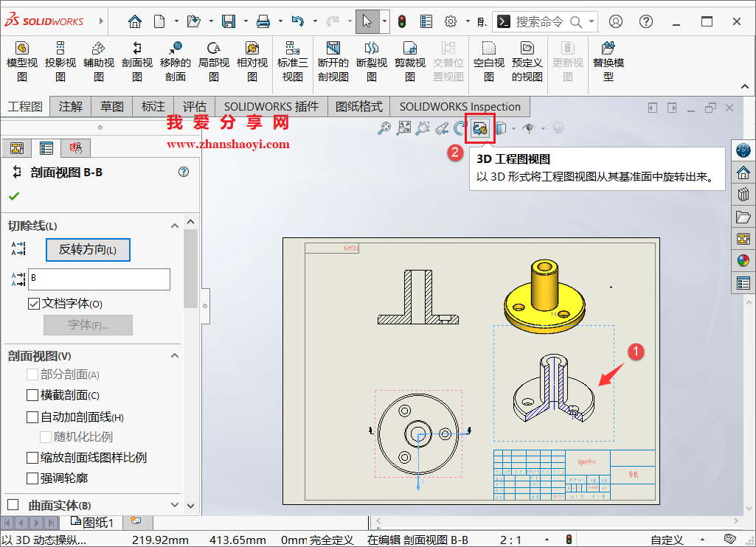Activate the Break drawing view tool
This screenshot has height=547, width=756.
[x=372, y=59]
